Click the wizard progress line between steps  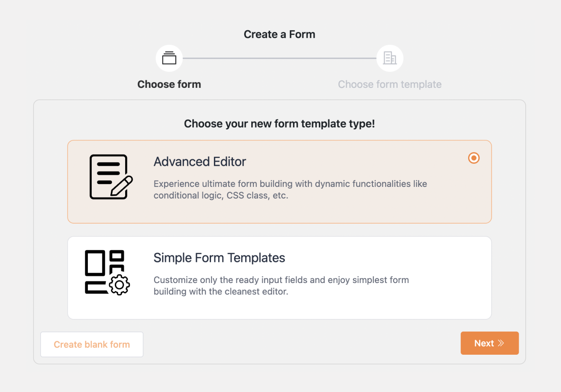point(279,58)
